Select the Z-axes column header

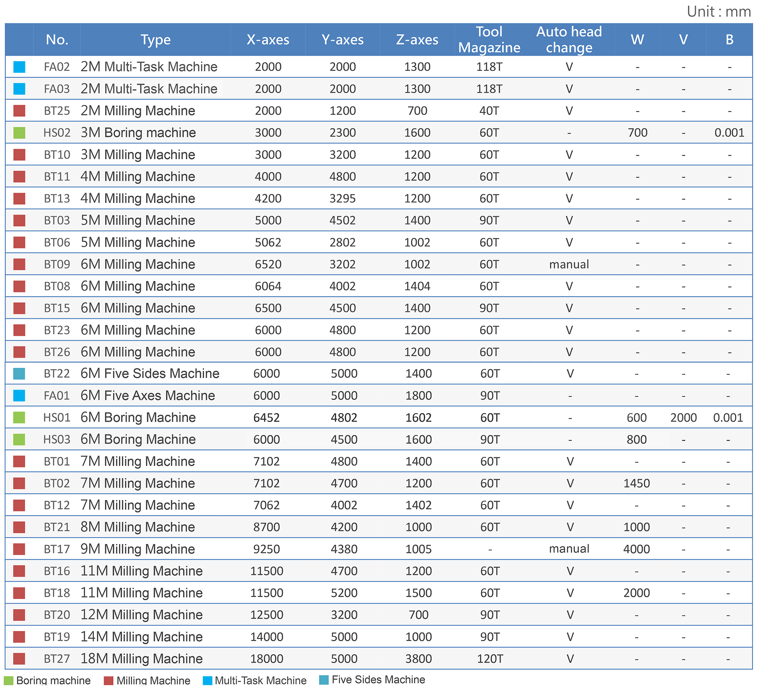(417, 39)
